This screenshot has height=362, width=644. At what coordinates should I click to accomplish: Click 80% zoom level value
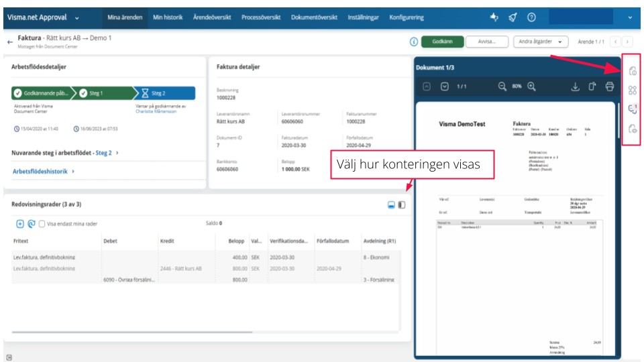[x=517, y=86]
